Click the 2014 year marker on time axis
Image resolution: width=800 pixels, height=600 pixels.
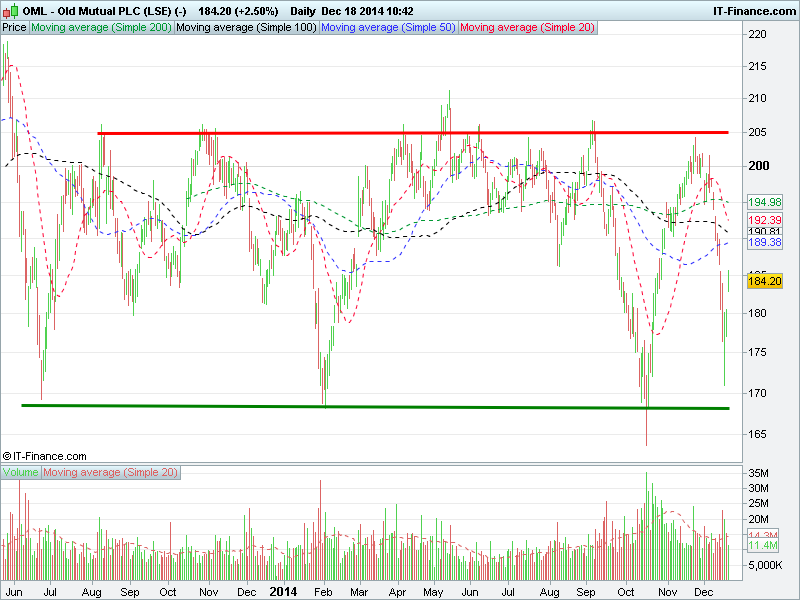pyautogui.click(x=284, y=592)
